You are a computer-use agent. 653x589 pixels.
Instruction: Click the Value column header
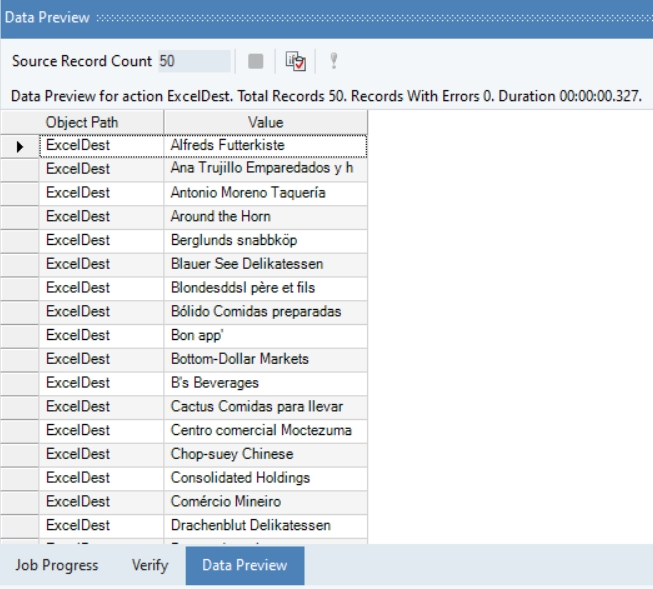click(x=266, y=122)
